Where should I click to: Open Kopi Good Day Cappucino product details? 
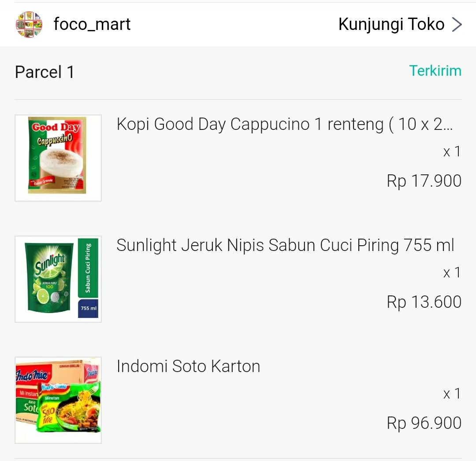[289, 124]
